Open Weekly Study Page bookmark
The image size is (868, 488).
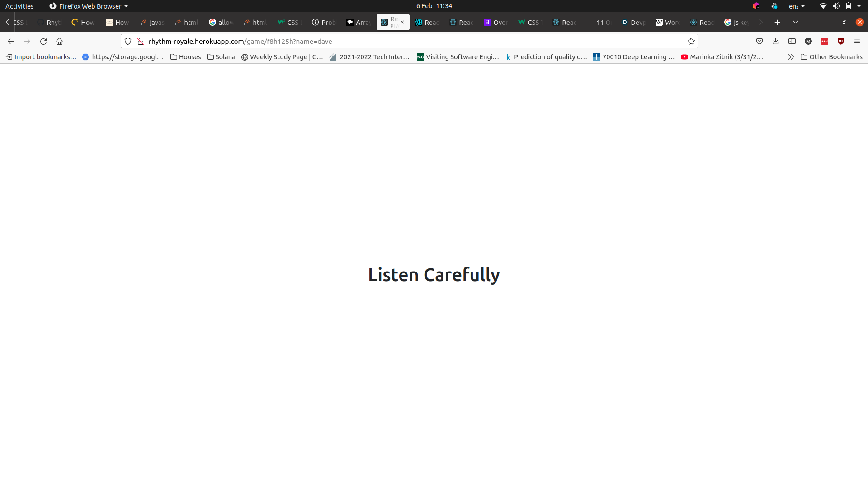click(282, 57)
